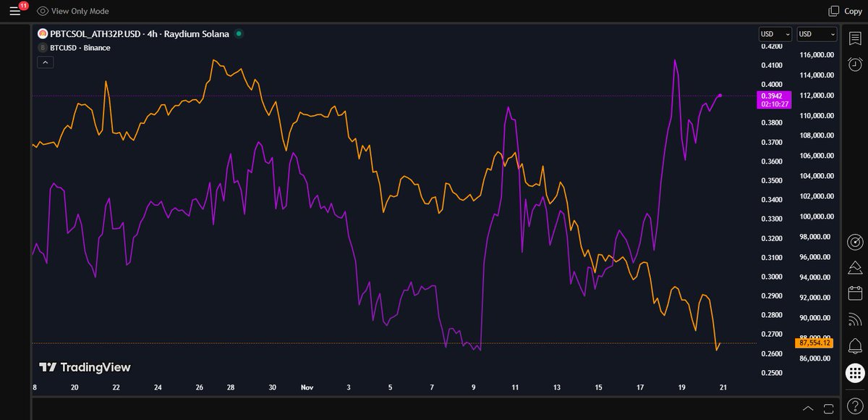Click date label 28 on the time axis
The height and width of the screenshot is (420, 868).
coord(230,388)
